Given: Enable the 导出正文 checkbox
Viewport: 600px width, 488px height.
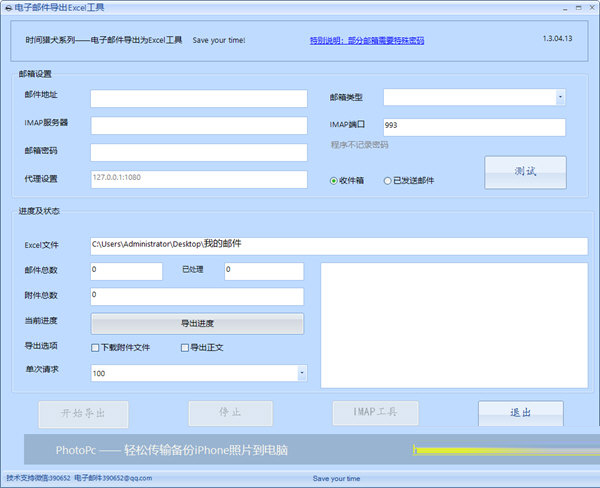Looking at the screenshot, I should pos(184,348).
